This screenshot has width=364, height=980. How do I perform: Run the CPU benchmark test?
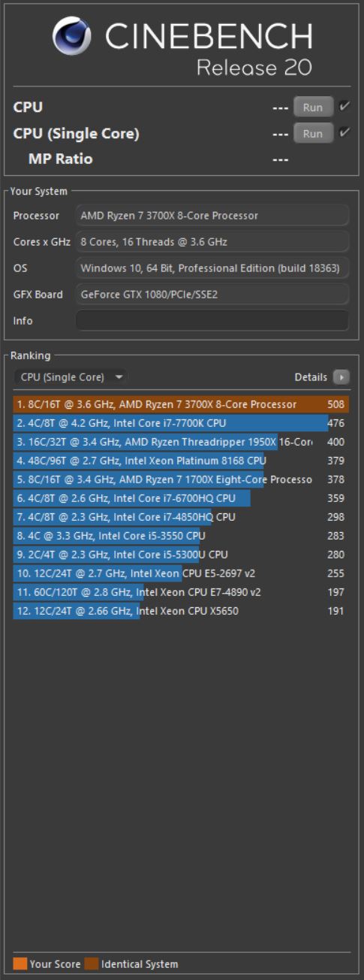click(313, 107)
